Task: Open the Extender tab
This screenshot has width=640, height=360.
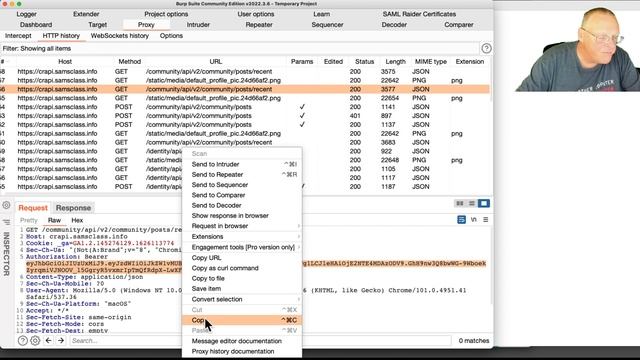Action: click(x=86, y=14)
